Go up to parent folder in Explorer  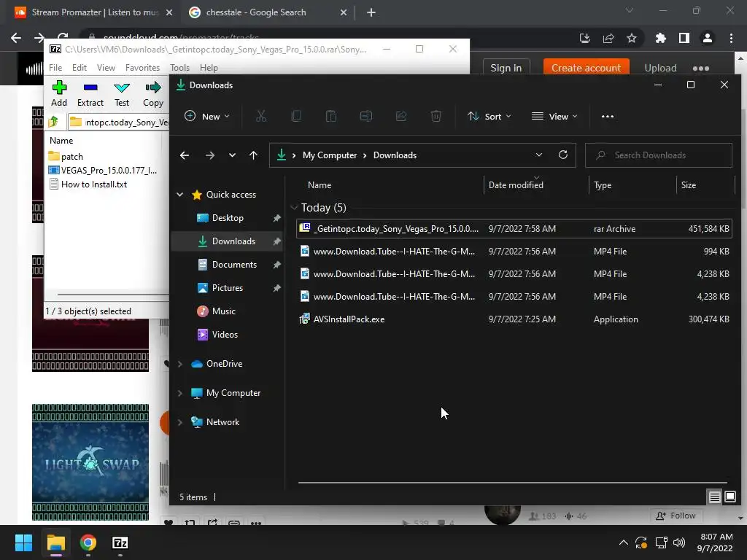(x=253, y=155)
